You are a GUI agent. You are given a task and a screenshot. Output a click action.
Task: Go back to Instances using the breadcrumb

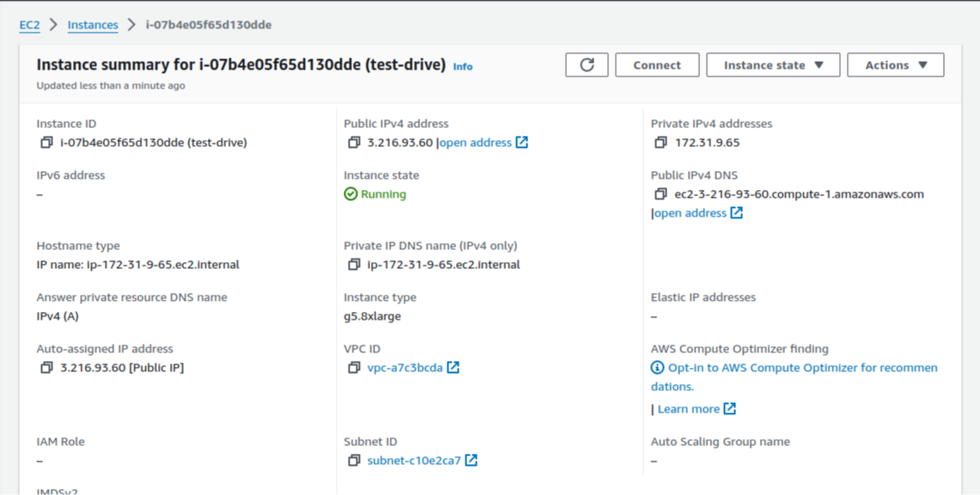[92, 25]
